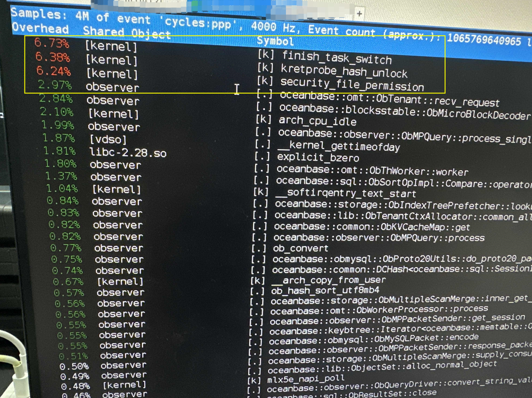
Task: Click the Overhead column header
Action: coord(40,28)
